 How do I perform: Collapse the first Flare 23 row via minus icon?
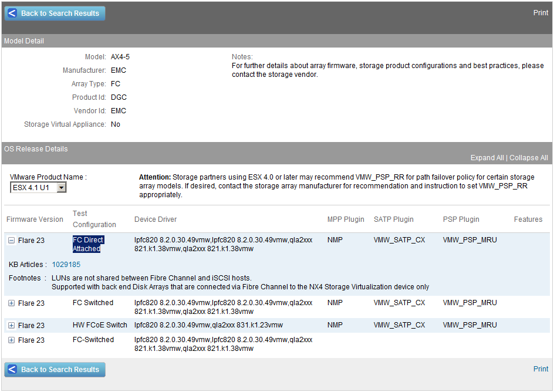click(x=11, y=241)
